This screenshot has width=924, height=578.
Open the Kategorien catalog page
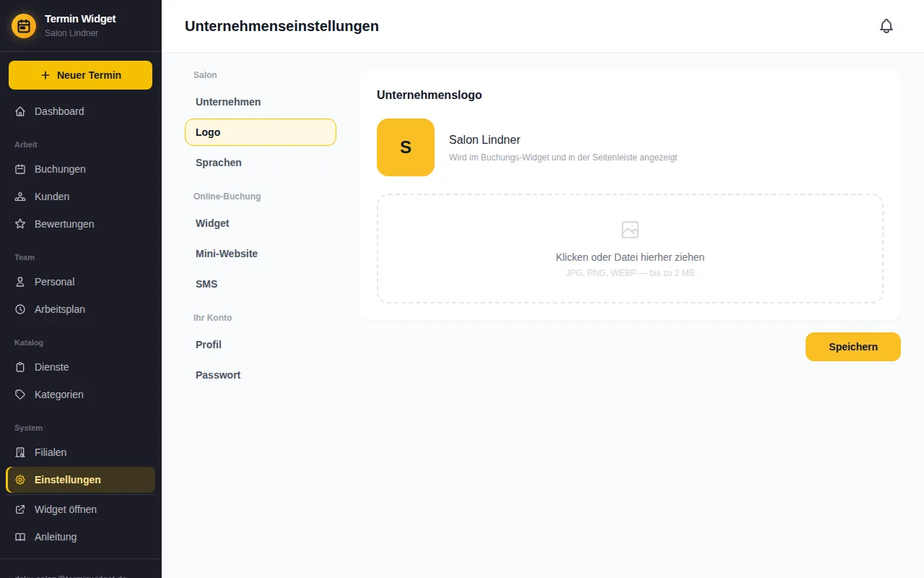[x=80, y=394]
